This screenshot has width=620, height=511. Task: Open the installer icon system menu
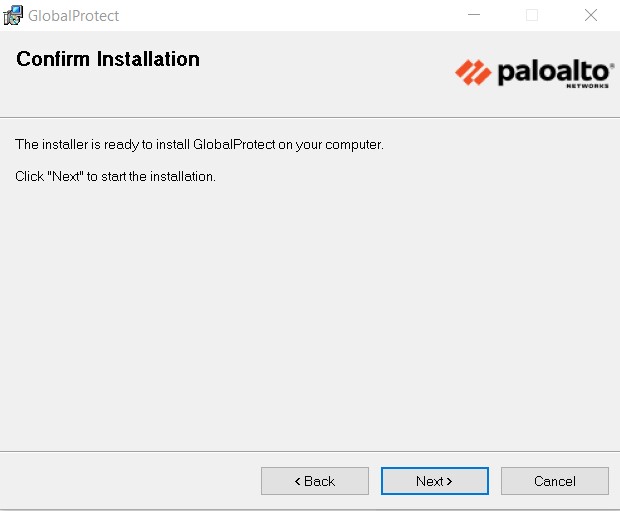coord(13,15)
